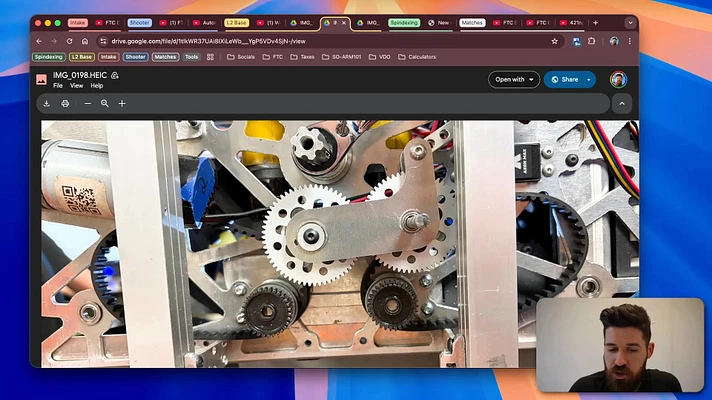
Task: Switch to the IMG_ tab before Spindexing group
Action: [x=367, y=23]
